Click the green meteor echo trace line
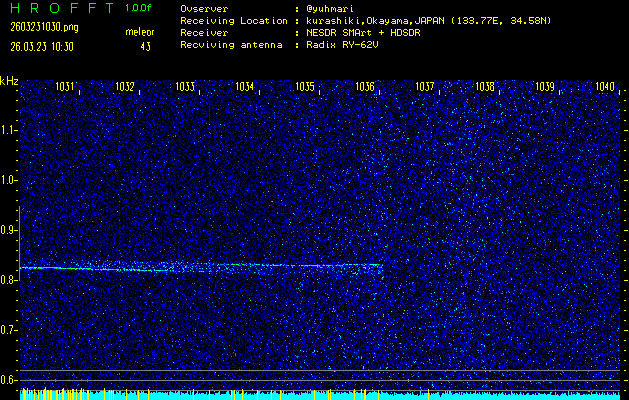 click(200, 267)
